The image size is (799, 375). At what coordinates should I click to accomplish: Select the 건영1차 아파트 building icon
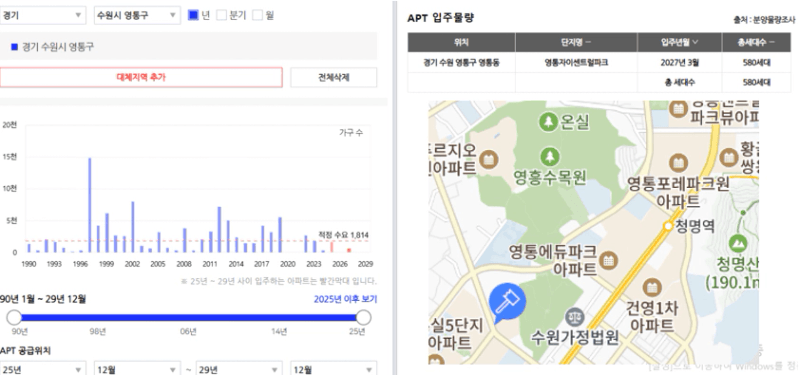(652, 287)
